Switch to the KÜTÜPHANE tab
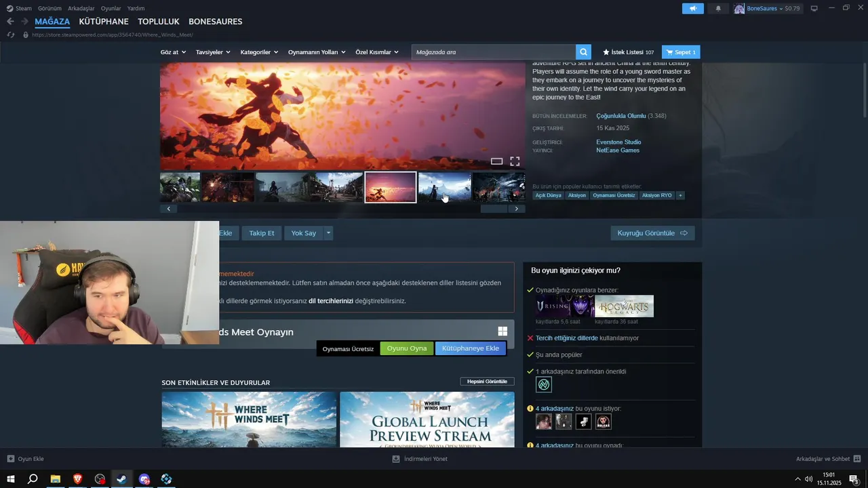868x488 pixels. pos(104,22)
